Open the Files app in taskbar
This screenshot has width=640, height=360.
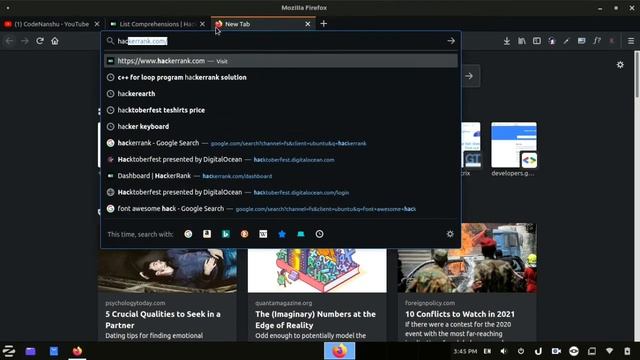point(31,351)
